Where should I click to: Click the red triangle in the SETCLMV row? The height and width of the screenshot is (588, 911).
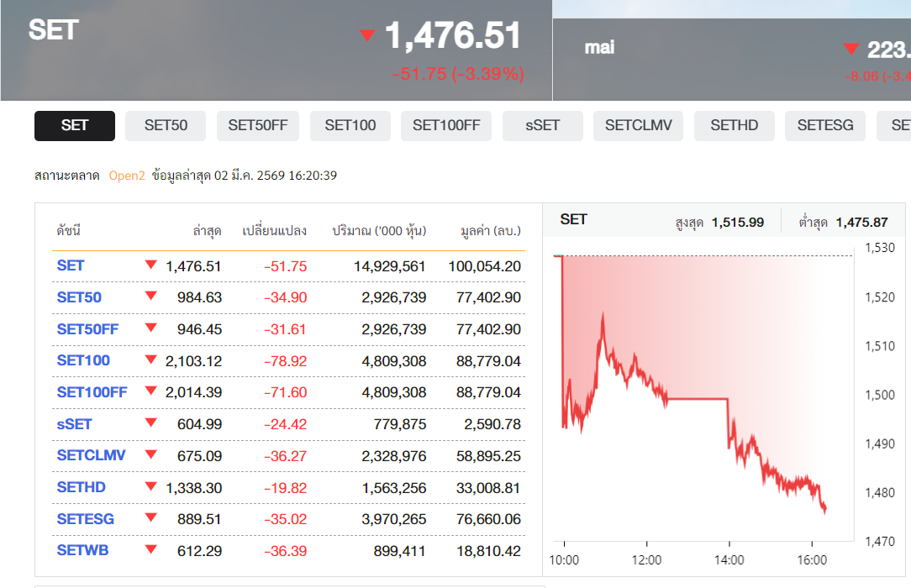tap(151, 454)
